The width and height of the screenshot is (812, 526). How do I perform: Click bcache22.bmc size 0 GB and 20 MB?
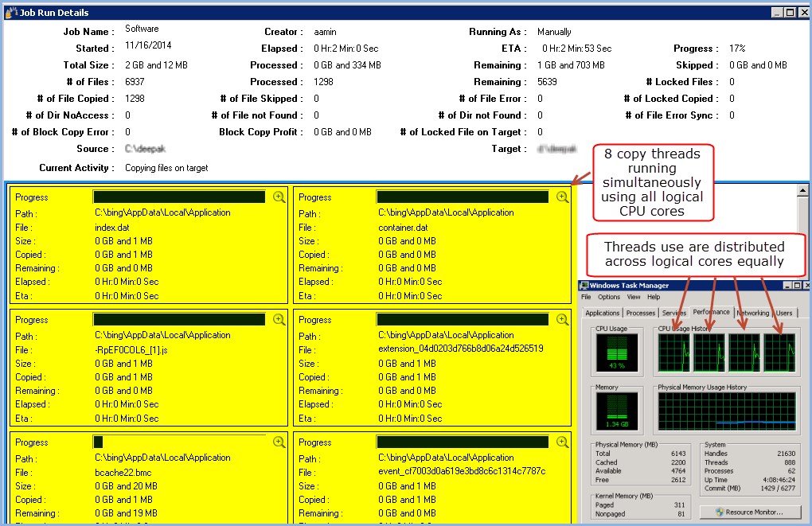(126, 486)
